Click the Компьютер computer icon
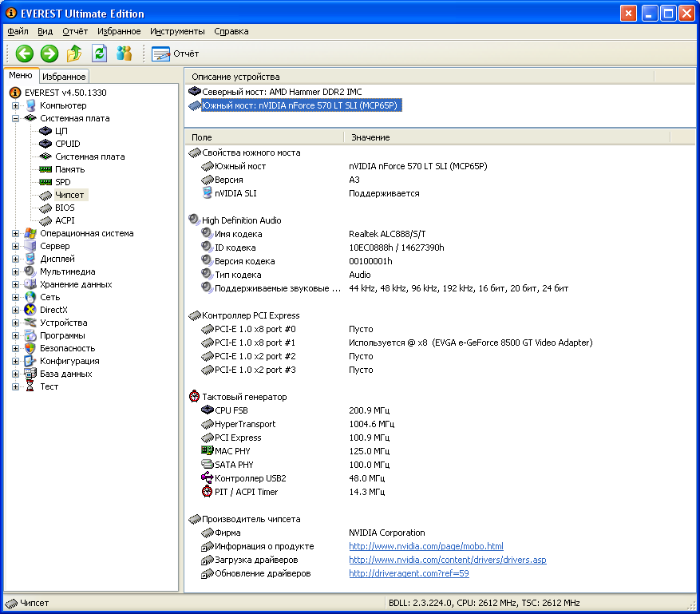The width and height of the screenshot is (700, 614). pyautogui.click(x=30, y=106)
